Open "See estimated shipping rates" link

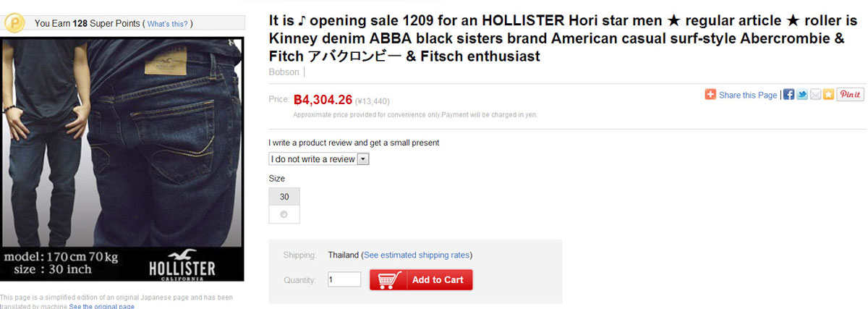(x=417, y=255)
